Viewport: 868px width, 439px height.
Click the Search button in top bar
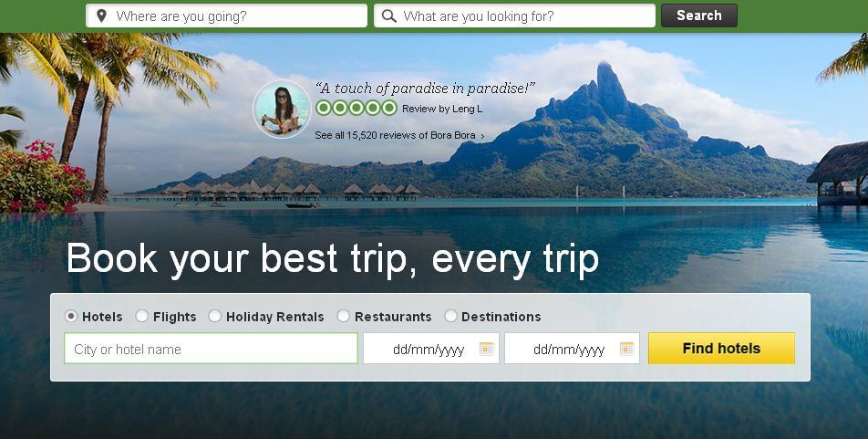point(699,16)
